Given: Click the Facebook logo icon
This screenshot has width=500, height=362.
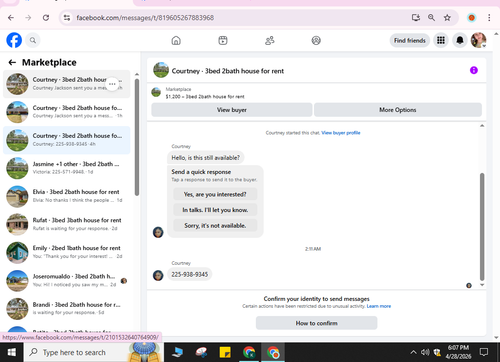Looking at the screenshot, I should [x=14, y=40].
